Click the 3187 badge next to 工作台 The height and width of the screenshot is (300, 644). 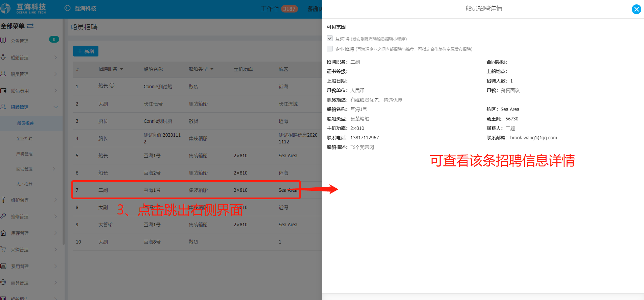point(289,9)
